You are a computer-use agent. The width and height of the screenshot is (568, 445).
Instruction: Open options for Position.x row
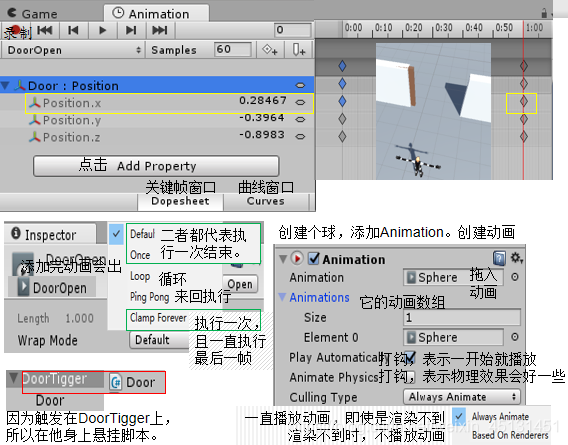300,103
